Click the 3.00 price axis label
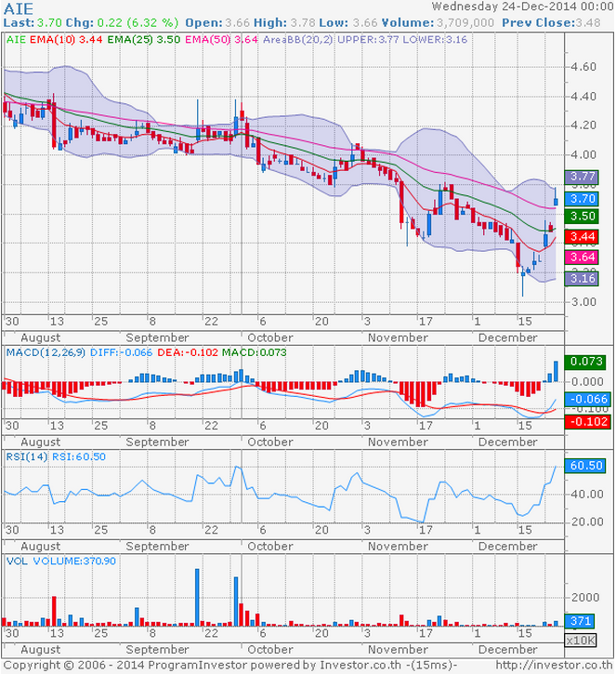The width and height of the screenshot is (616, 674). 583,302
